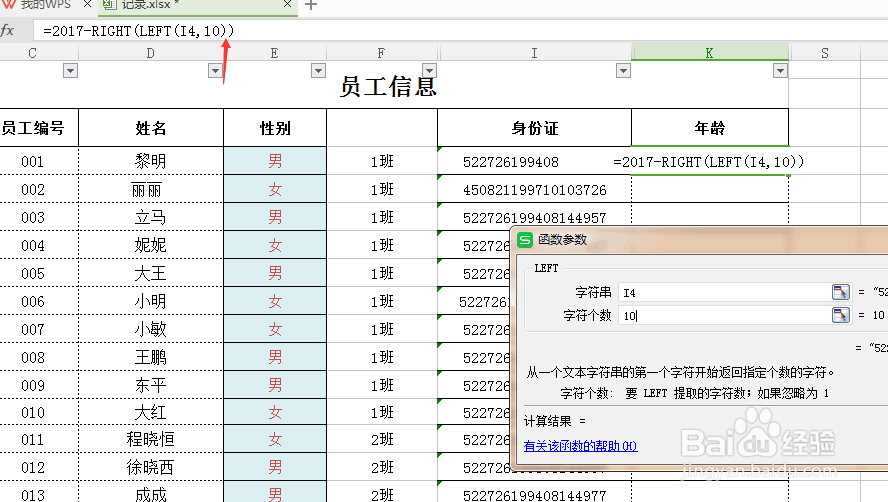Open the filter dropdown in column I

click(623, 71)
